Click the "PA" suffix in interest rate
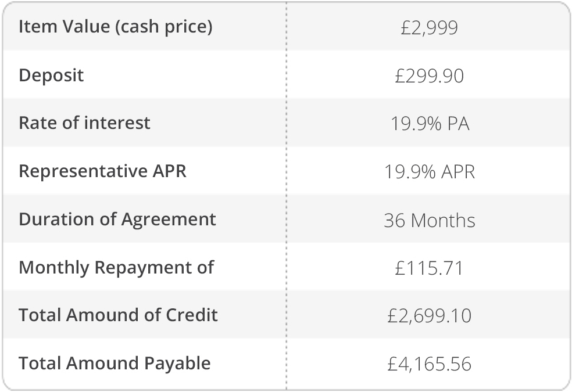 (x=458, y=124)
